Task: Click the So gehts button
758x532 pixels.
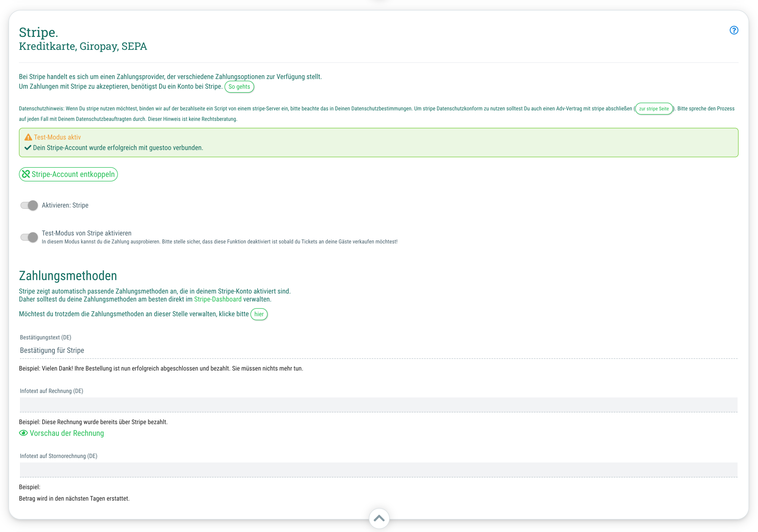Action: [x=239, y=87]
